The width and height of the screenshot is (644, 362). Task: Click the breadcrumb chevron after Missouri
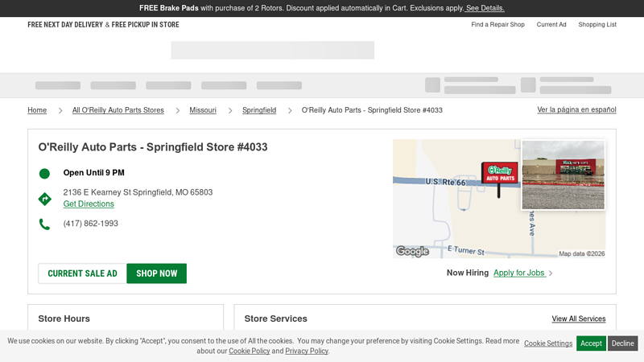[229, 110]
